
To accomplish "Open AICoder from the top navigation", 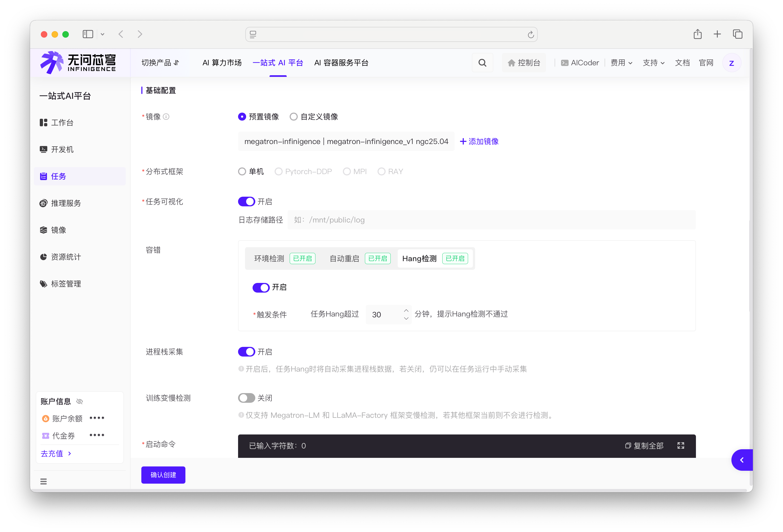I will point(580,62).
